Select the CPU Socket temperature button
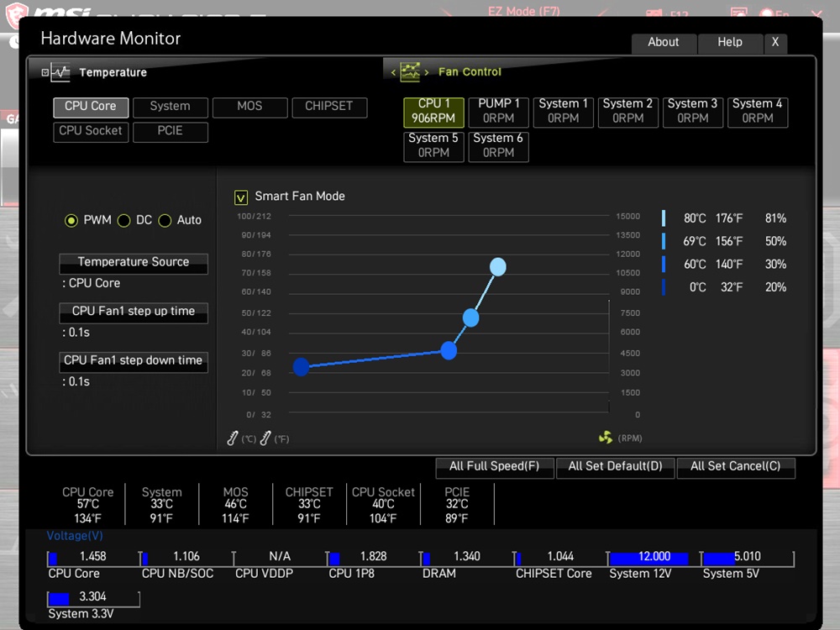This screenshot has width=840, height=630. tap(91, 131)
